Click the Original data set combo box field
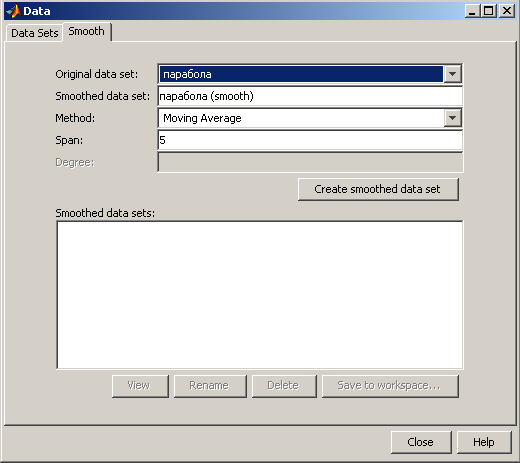The width and height of the screenshot is (520, 463). 310,74
